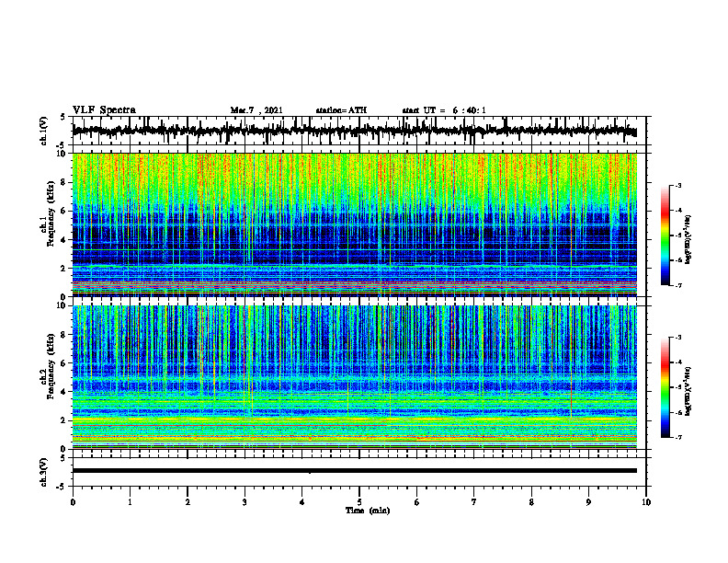Click the "10" at the time axis end
This screenshot has width=728, height=563.
tap(646, 502)
